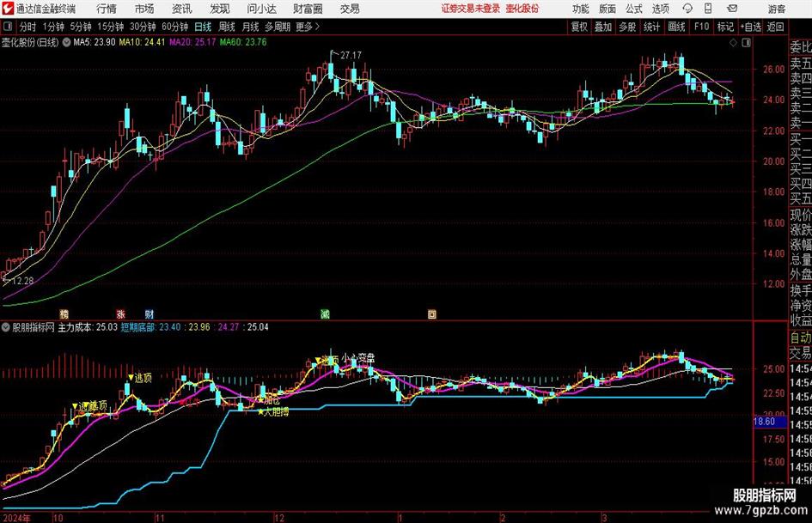Open the 市场 menu
This screenshot has height=523, width=812.
coord(144,9)
